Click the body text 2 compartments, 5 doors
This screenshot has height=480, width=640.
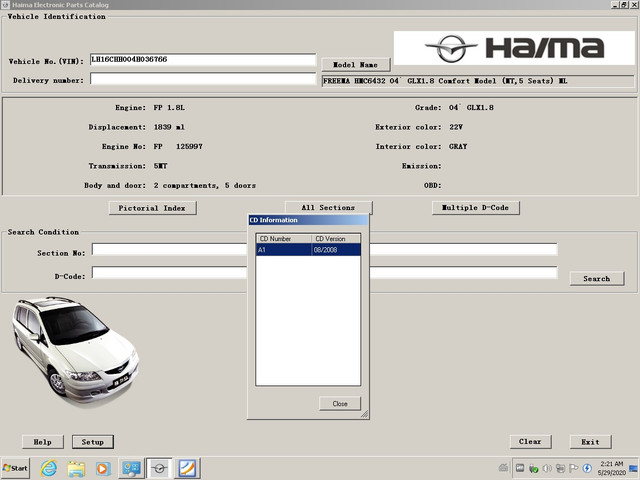point(205,186)
